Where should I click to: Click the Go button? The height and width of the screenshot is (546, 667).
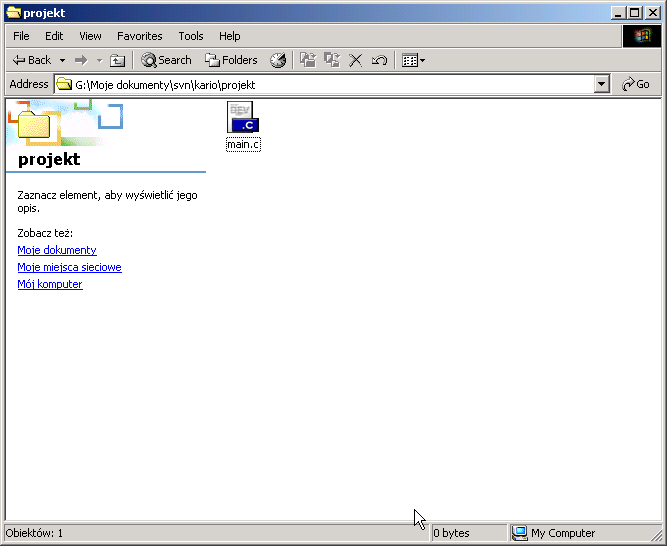(636, 84)
